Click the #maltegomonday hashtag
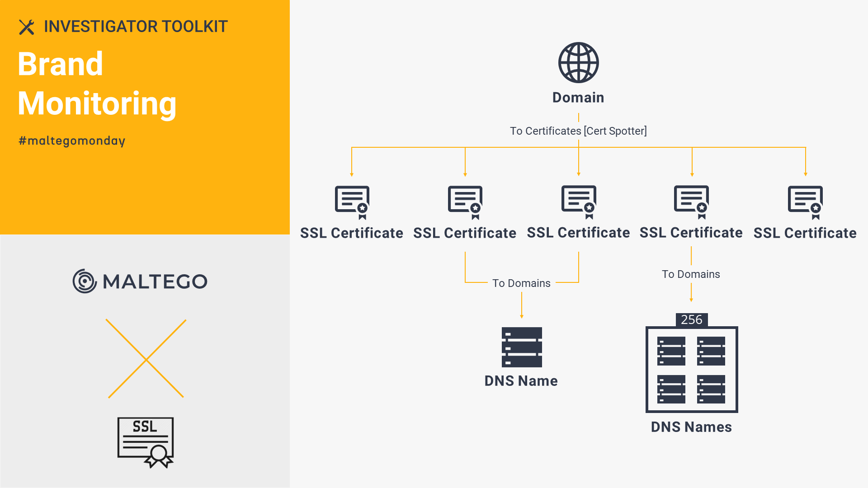The image size is (868, 488). (72, 141)
